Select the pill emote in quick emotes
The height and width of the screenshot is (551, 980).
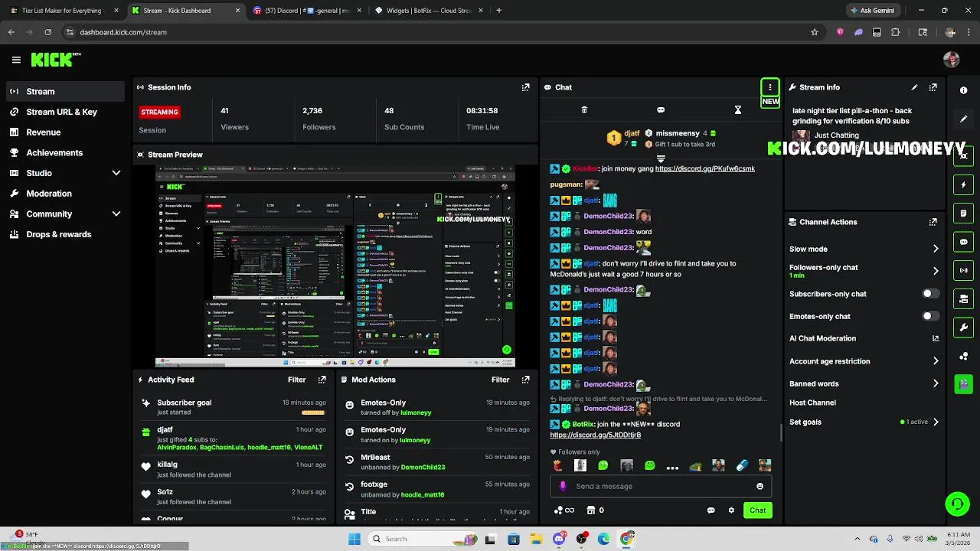point(741,465)
